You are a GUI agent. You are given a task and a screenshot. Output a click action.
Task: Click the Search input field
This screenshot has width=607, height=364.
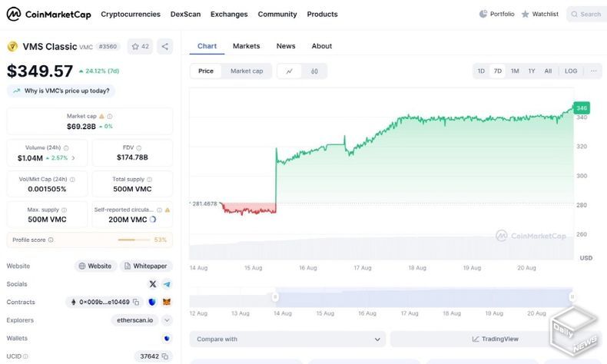tap(587, 15)
